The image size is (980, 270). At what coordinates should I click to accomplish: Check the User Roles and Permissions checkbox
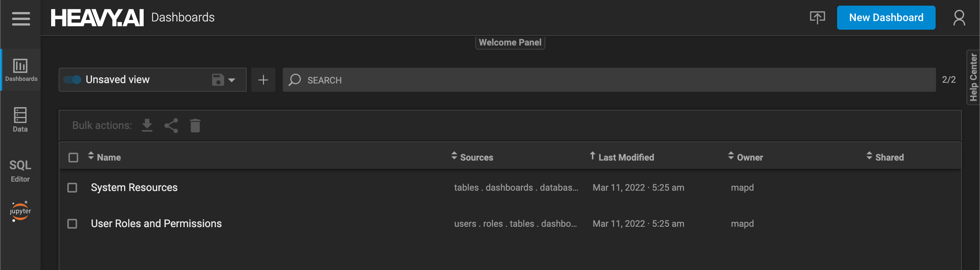coord(72,224)
